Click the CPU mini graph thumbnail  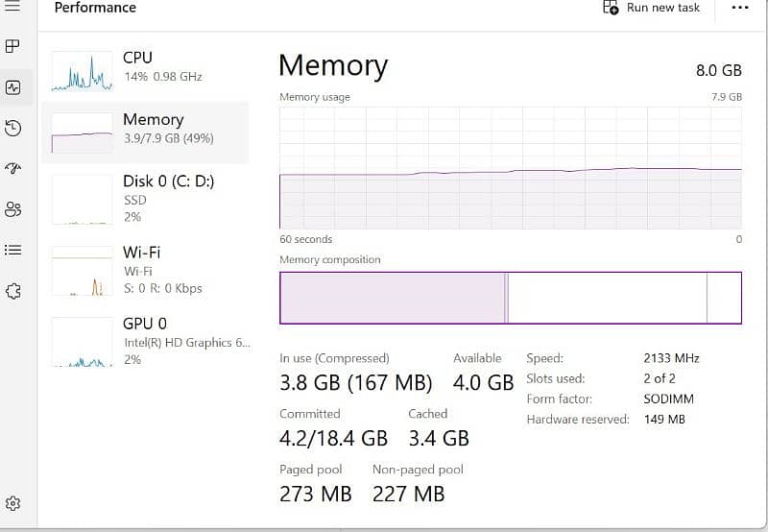point(82,70)
